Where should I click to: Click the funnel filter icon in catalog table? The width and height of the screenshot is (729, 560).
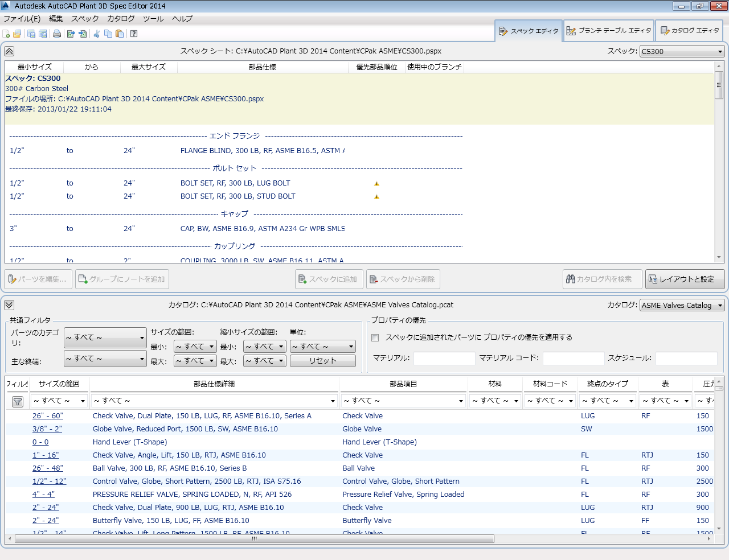(x=18, y=402)
